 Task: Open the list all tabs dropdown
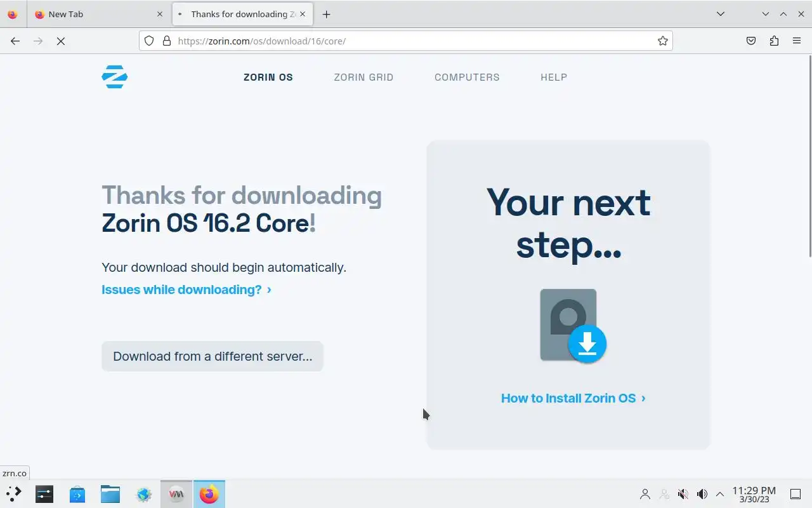coord(721,14)
